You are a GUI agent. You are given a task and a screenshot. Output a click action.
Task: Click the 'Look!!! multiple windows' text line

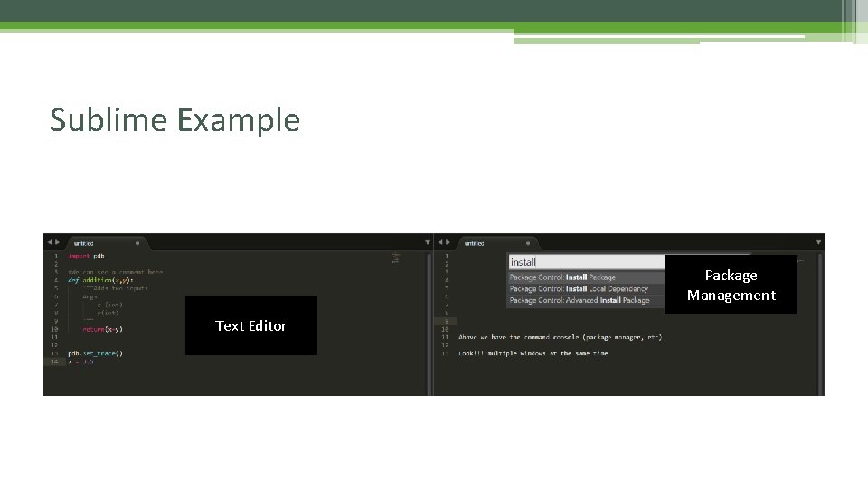533,353
